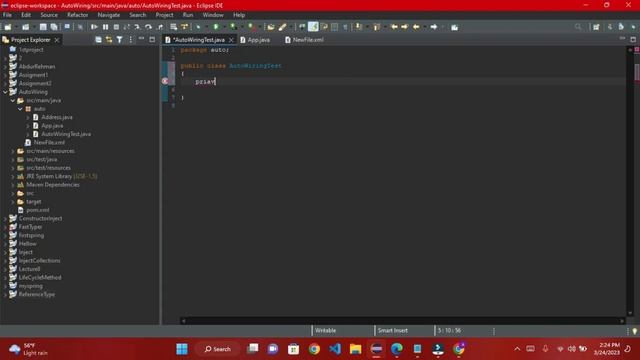640x360 pixels.
Task: Click the Coverage launch icon
Action: coord(233,27)
